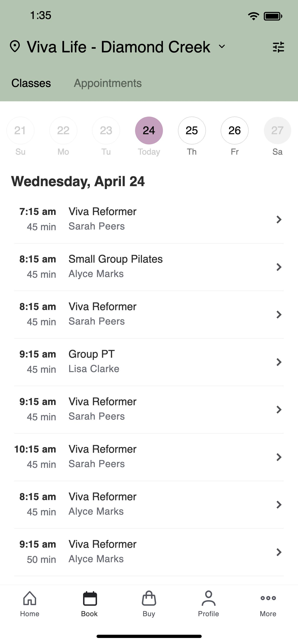Tap the Wi-Fi status icon
This screenshot has width=298, height=644.
point(253,16)
